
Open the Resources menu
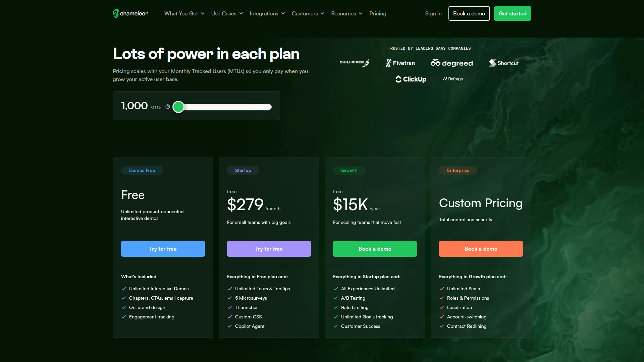point(346,13)
